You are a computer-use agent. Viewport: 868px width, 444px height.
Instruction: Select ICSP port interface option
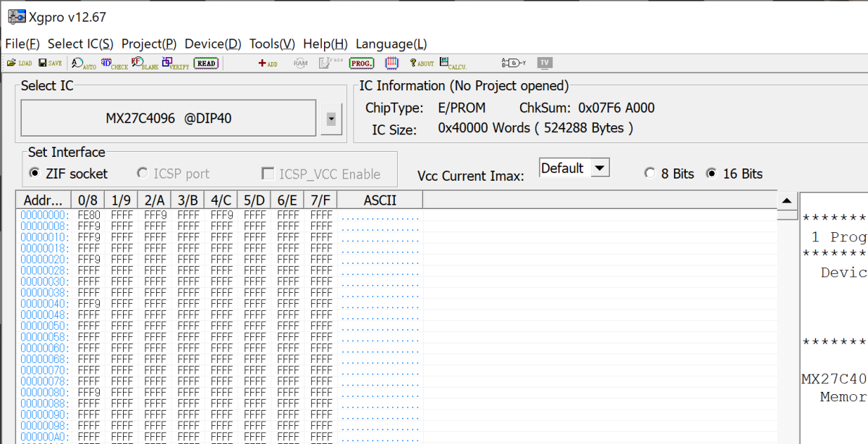click(174, 174)
